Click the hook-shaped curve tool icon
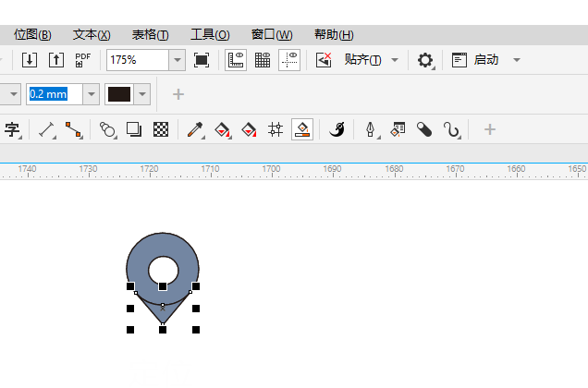 point(451,129)
